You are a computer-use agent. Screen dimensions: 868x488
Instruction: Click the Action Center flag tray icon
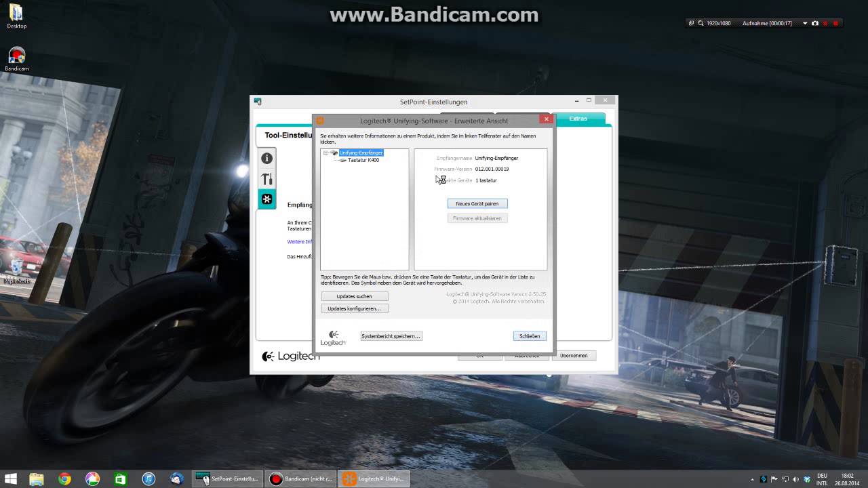pos(774,479)
